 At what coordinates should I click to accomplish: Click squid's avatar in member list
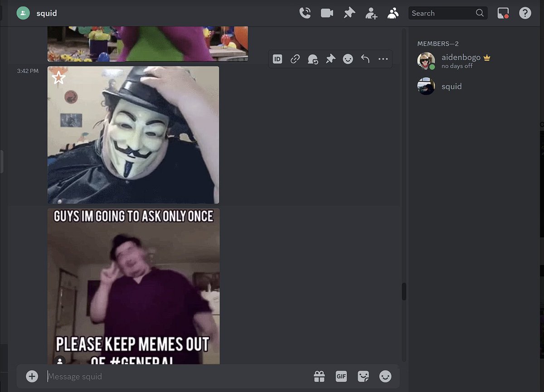tap(426, 86)
